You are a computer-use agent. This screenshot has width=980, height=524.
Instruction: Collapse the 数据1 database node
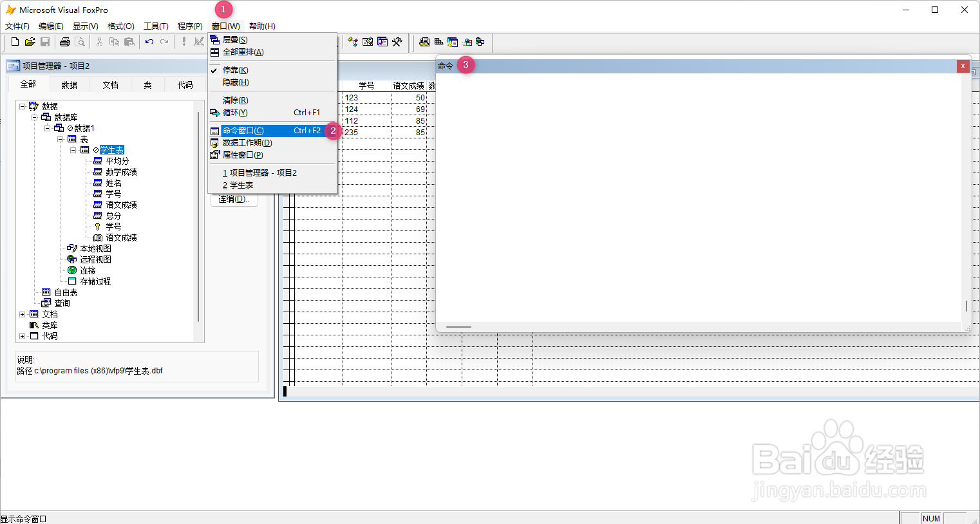point(48,128)
